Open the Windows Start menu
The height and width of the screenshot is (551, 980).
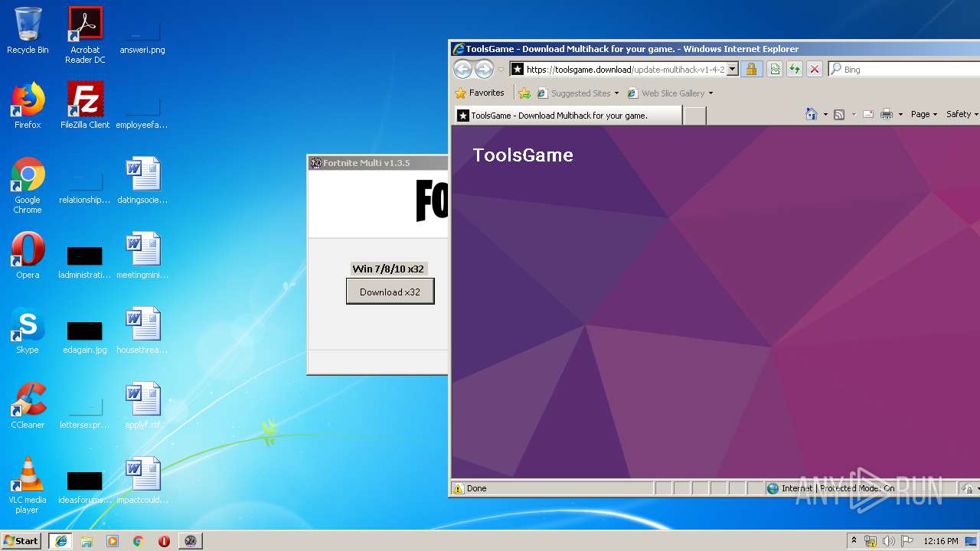[21, 540]
